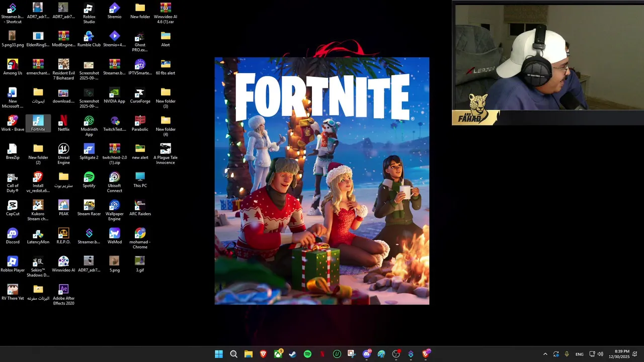Click the microphone tray icon
This screenshot has height=362, width=644.
click(x=567, y=354)
